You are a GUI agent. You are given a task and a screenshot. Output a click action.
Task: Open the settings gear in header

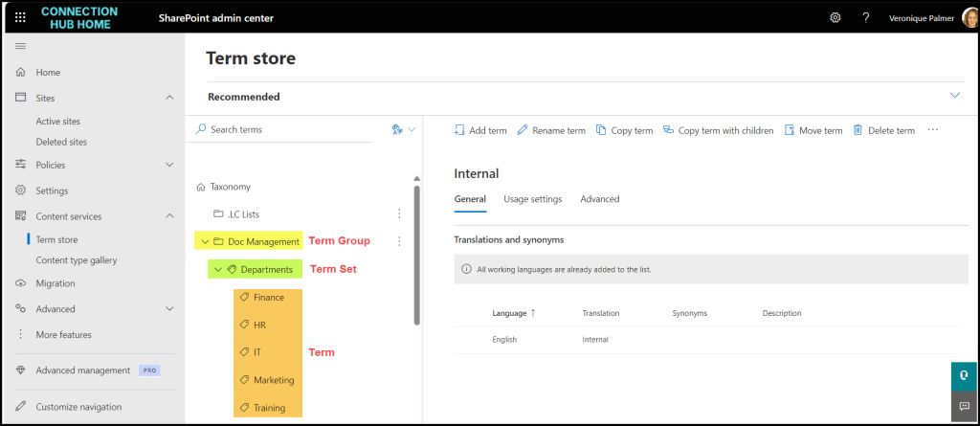835,17
